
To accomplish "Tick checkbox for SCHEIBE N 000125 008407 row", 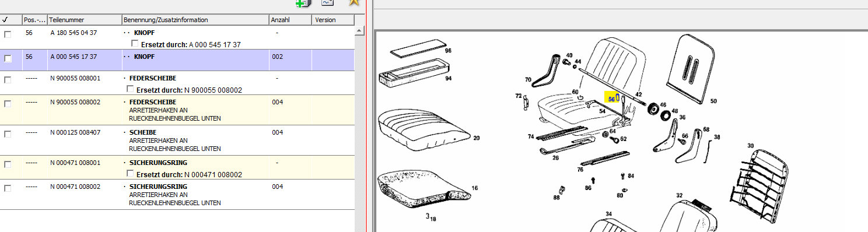I will 8,133.
